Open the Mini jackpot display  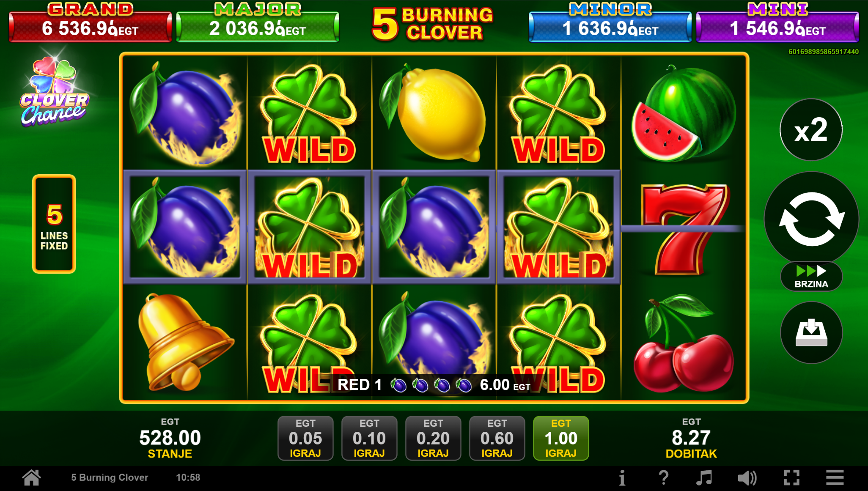[x=777, y=22]
